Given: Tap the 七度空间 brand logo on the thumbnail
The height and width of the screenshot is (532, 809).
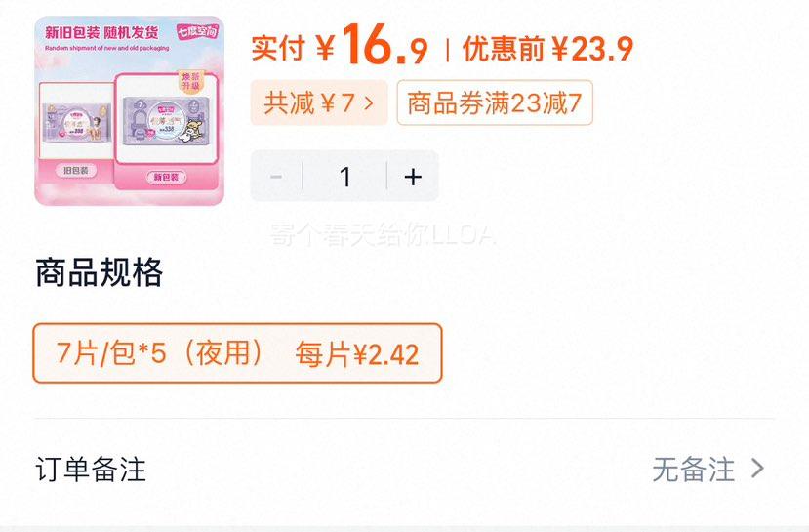Looking at the screenshot, I should click(197, 31).
